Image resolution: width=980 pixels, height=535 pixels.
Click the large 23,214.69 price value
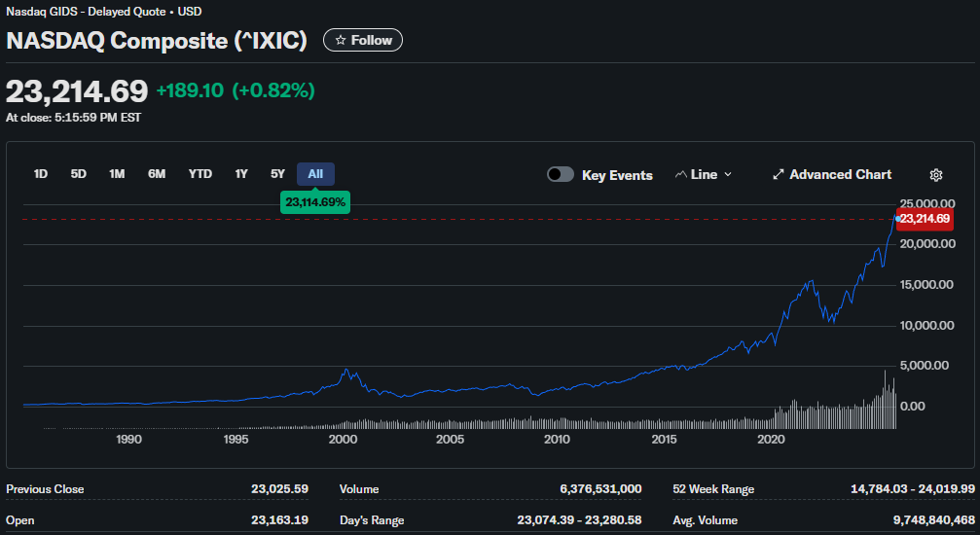click(77, 91)
